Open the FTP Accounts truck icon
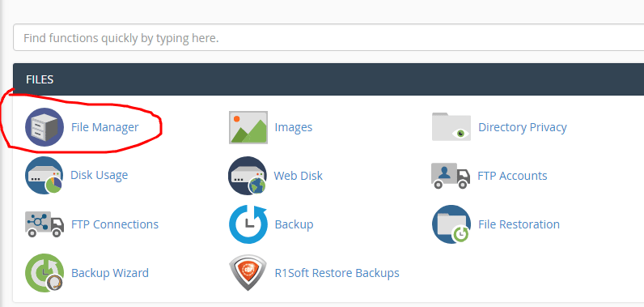Screen dimensions: 644x307 pyautogui.click(x=451, y=176)
